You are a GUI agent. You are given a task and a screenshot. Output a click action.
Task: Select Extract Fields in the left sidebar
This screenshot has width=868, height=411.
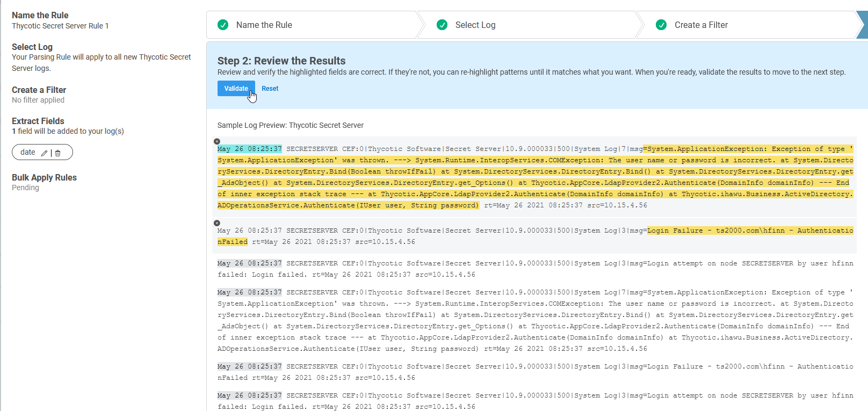(x=38, y=121)
